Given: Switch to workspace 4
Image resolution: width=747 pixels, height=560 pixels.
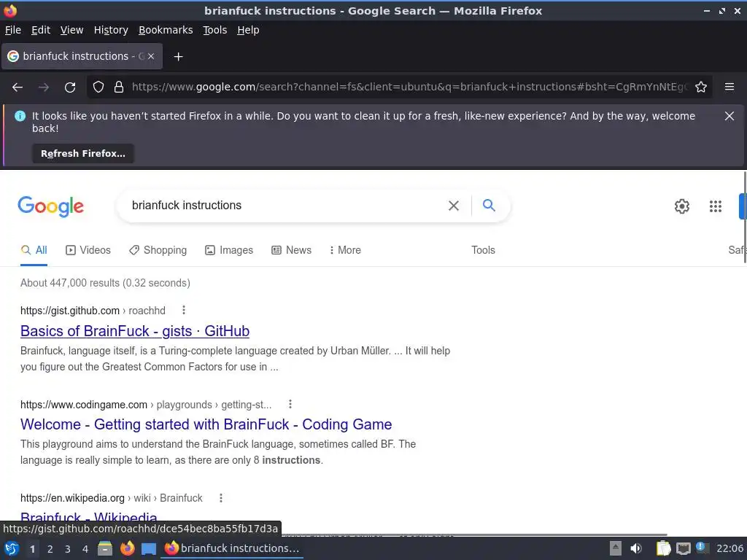Looking at the screenshot, I should tap(85, 549).
